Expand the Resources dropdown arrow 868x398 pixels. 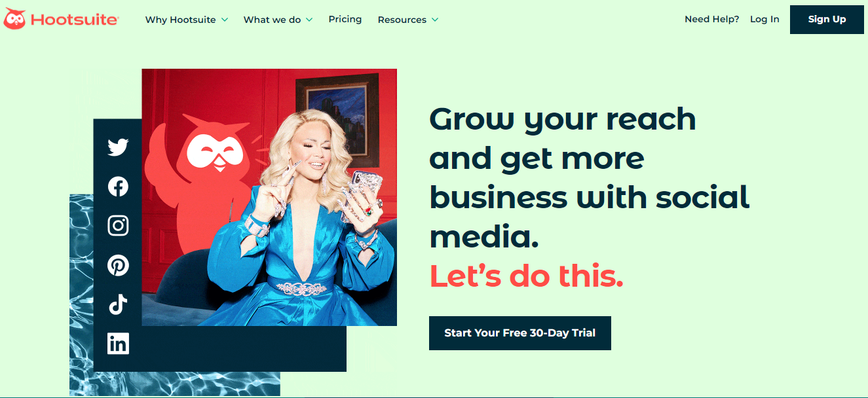tap(435, 20)
